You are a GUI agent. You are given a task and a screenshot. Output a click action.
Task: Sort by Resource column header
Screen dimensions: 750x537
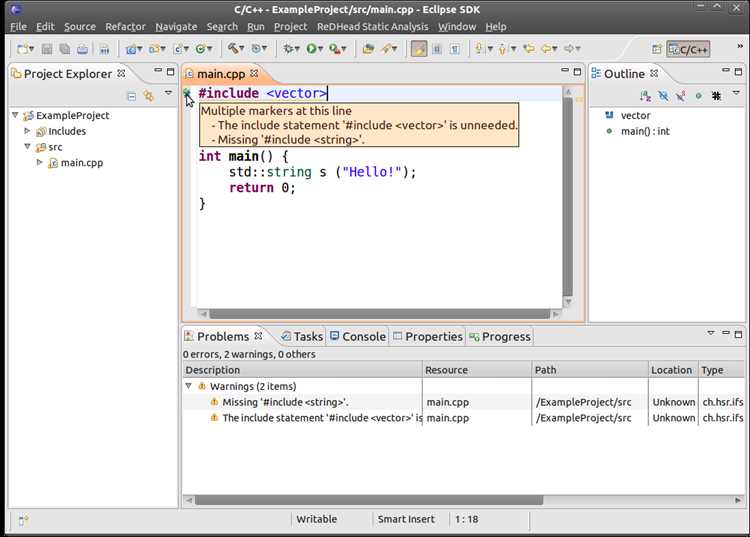click(x=477, y=370)
